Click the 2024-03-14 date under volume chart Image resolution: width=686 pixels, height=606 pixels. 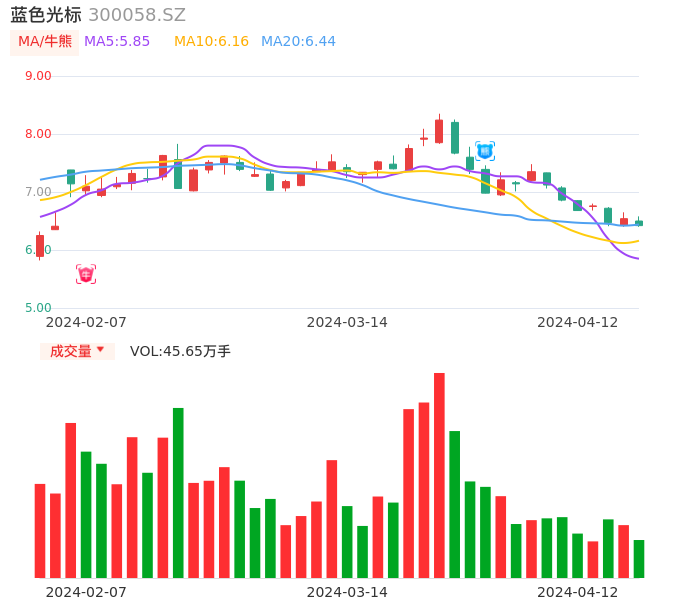[347, 592]
